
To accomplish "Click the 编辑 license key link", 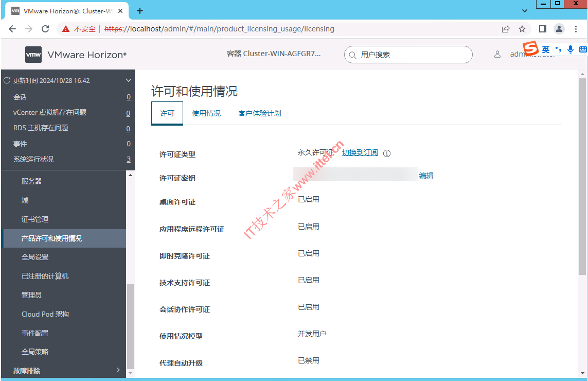I will pyautogui.click(x=426, y=176).
